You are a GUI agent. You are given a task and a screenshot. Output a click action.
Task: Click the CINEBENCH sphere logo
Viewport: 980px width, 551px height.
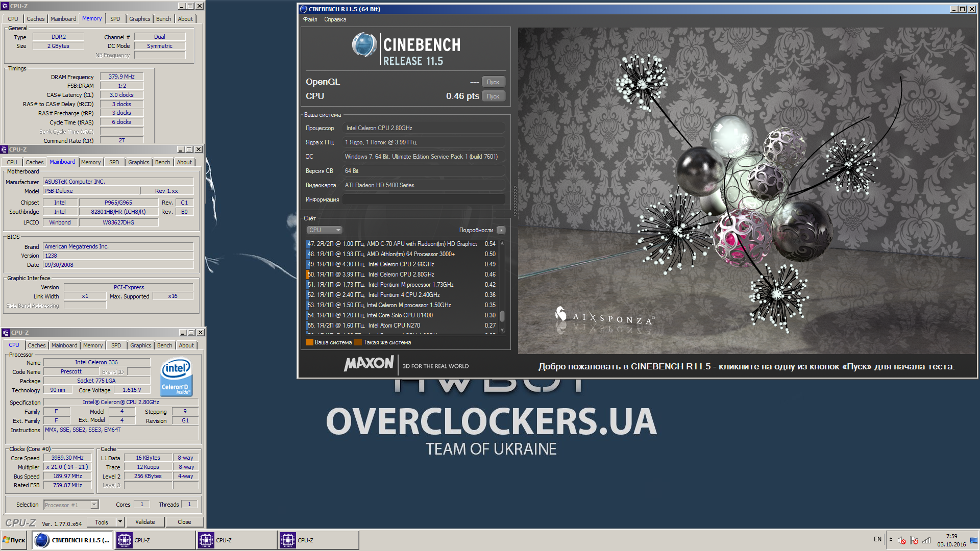[364, 45]
